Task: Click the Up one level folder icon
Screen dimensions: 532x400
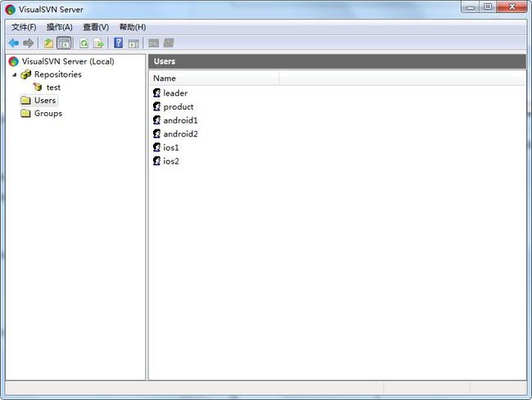Action: click(x=48, y=43)
